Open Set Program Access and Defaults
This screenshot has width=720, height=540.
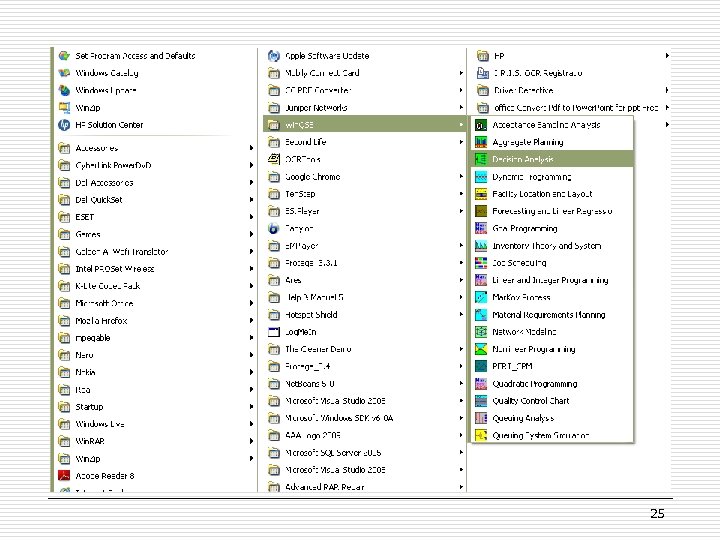(x=135, y=56)
